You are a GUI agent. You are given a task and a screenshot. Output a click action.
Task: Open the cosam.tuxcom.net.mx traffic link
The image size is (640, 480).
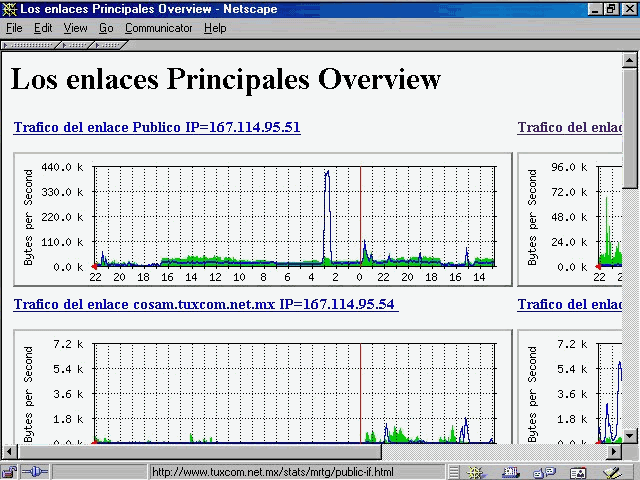tap(204, 304)
